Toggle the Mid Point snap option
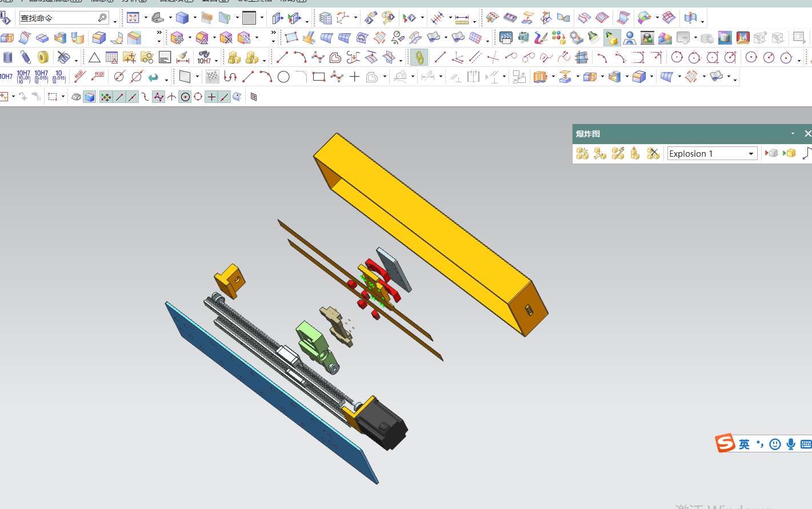812x509 pixels. point(133,97)
